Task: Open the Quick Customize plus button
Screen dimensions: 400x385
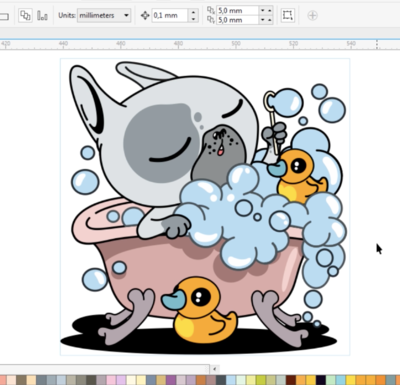Action: tap(312, 15)
